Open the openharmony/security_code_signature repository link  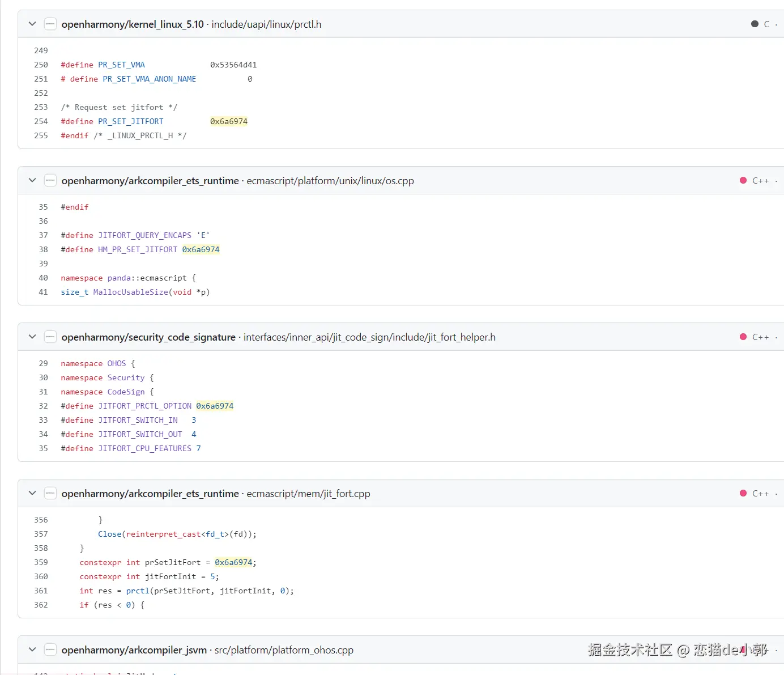click(x=148, y=337)
